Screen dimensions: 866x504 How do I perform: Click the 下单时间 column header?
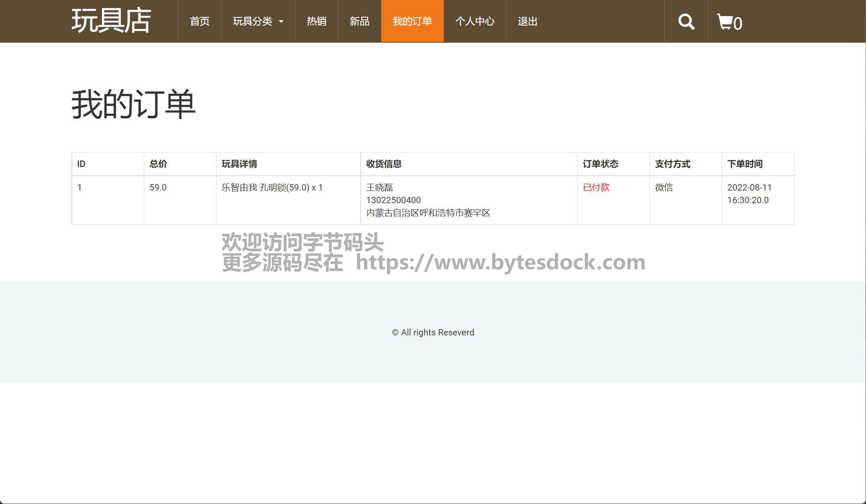tap(745, 164)
